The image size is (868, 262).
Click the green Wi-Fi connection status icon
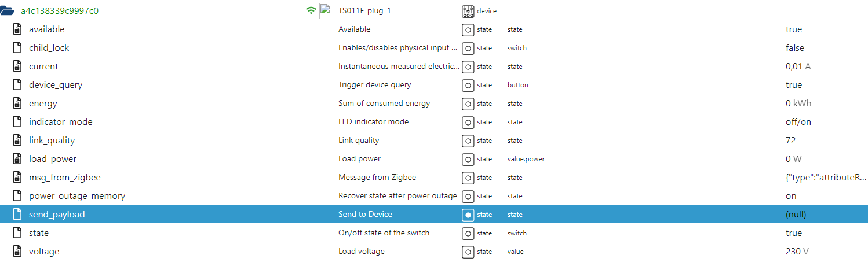coord(311,10)
